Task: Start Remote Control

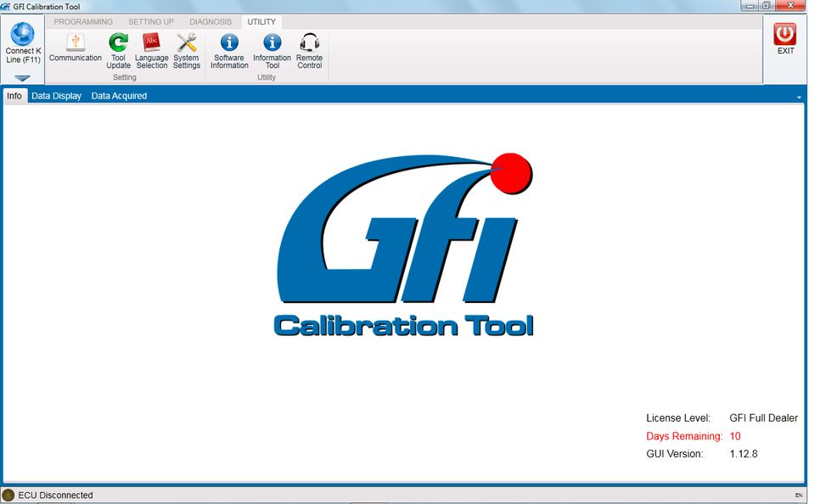Action: click(308, 48)
